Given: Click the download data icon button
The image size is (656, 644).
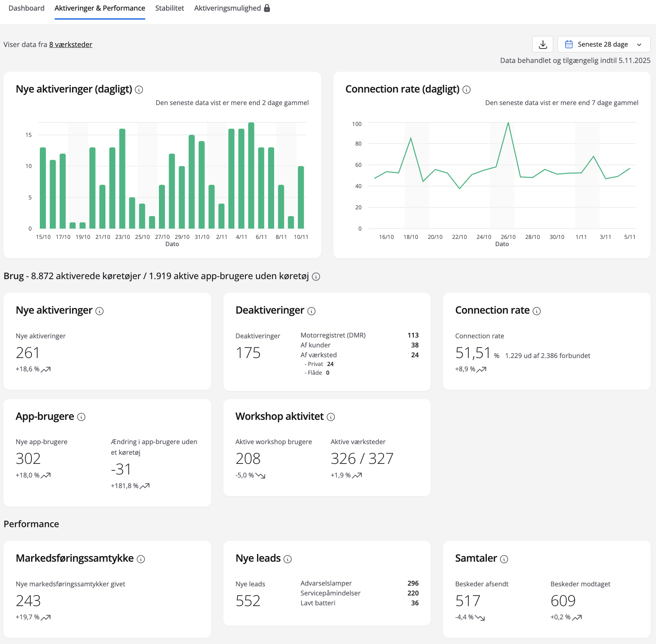Looking at the screenshot, I should pyautogui.click(x=543, y=44).
